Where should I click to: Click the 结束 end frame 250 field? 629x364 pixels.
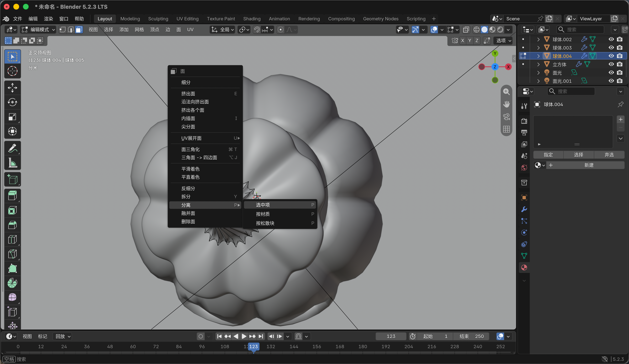click(471, 336)
